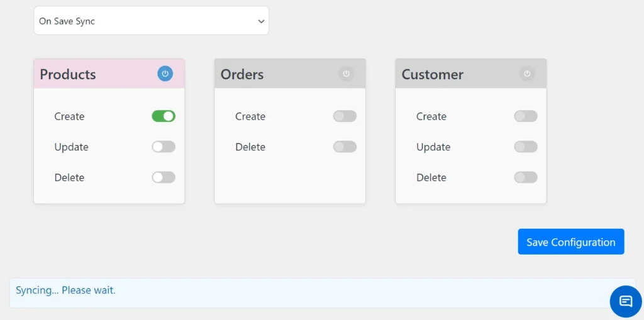Disable the Products Create toggle
The height and width of the screenshot is (320, 644).
coord(164,116)
